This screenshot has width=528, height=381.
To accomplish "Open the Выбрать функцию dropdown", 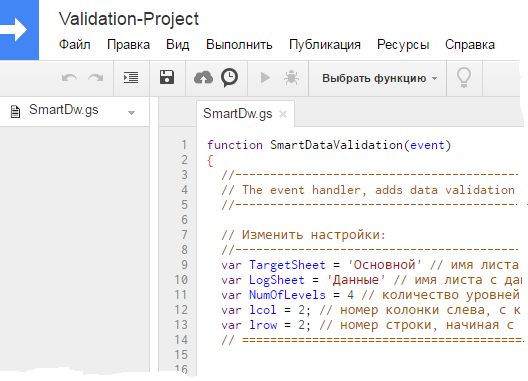I will coord(380,78).
